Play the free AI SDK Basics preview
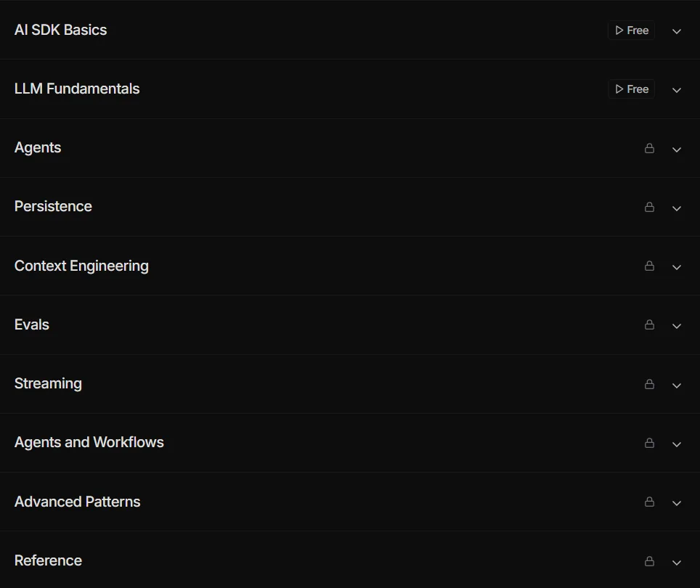This screenshot has height=588, width=700. click(x=631, y=30)
